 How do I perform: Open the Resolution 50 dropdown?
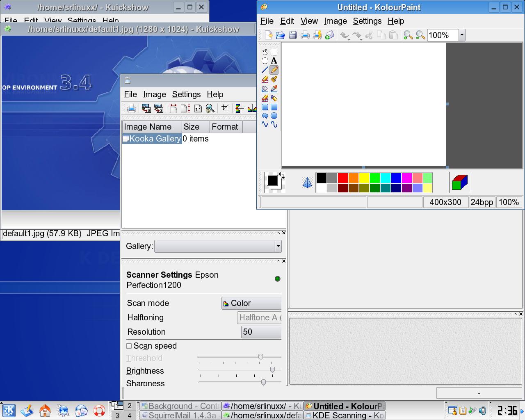(x=261, y=332)
